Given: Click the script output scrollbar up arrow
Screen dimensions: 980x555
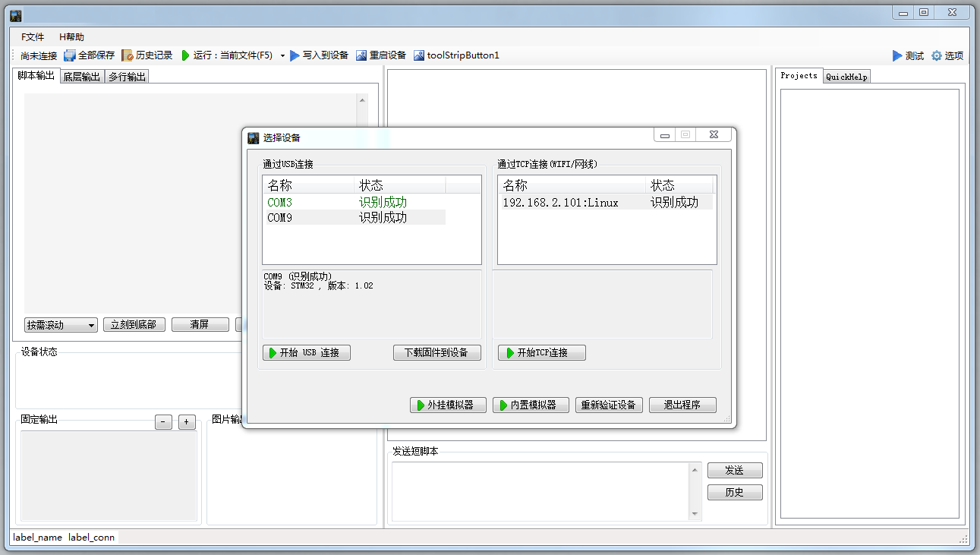Looking at the screenshot, I should click(362, 100).
